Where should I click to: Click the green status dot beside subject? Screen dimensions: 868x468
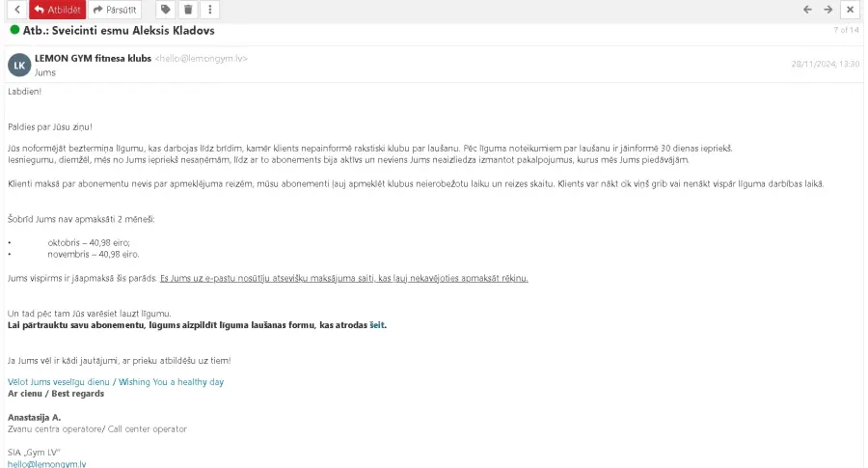(x=14, y=30)
